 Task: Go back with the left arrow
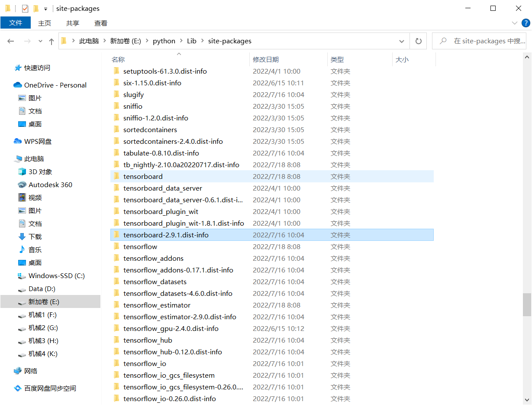(11, 41)
